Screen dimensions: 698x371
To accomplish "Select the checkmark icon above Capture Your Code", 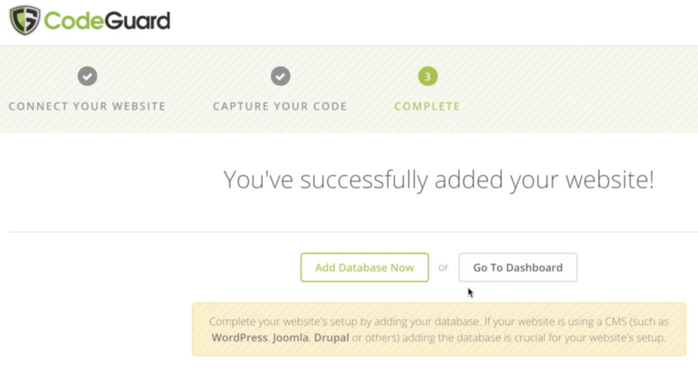I will coord(280,76).
